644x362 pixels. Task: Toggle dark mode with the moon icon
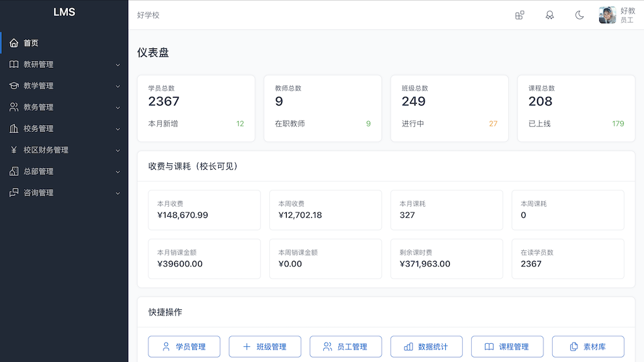579,15
